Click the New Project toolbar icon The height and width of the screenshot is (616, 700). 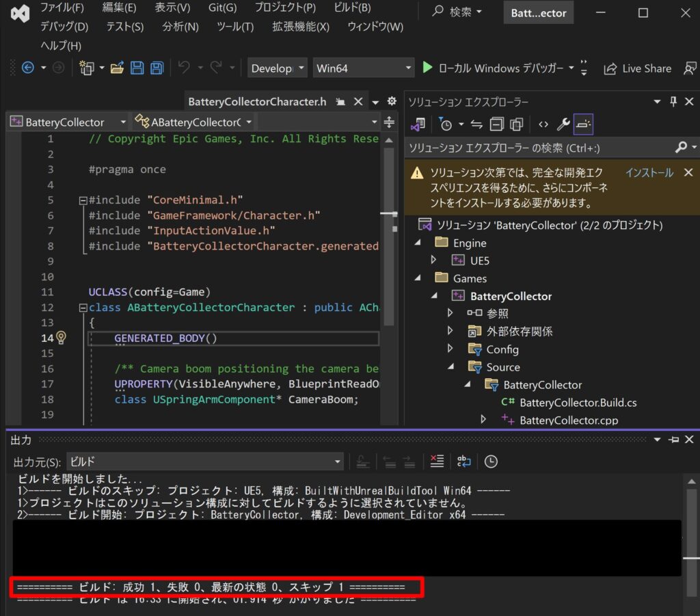click(x=86, y=68)
